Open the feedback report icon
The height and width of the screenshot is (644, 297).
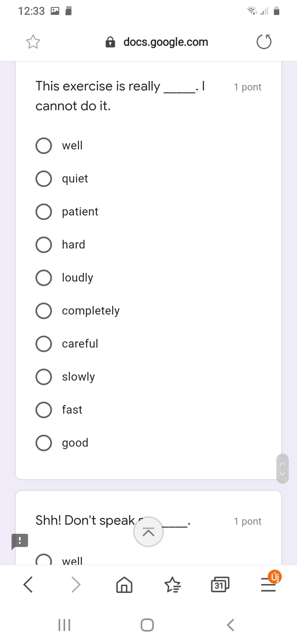pyautogui.click(x=20, y=541)
